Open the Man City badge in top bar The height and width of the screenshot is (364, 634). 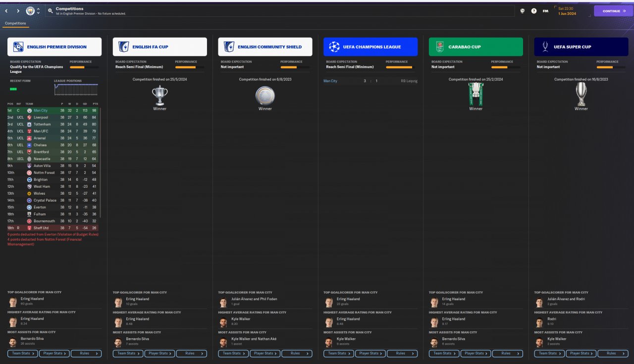click(x=30, y=10)
